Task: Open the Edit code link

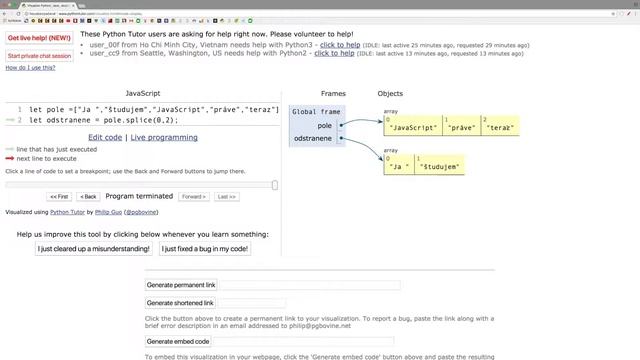Action: (105, 138)
